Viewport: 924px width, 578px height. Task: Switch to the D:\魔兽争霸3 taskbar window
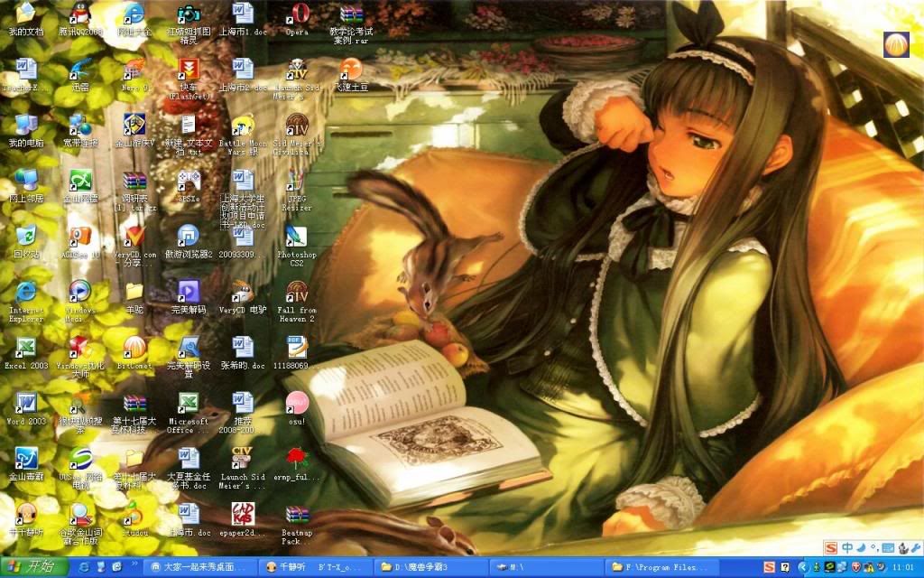(x=428, y=566)
